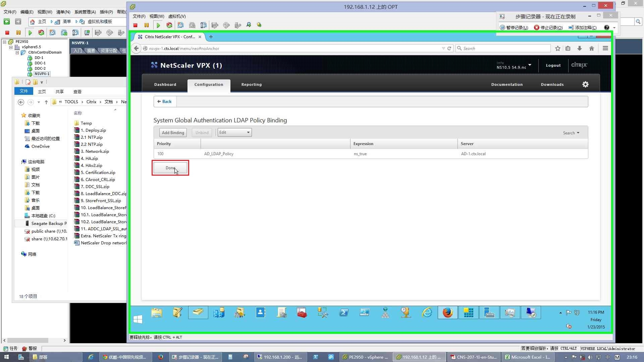Open File Explorer icon in guest taskbar
Screen dimensions: 644x362
coord(157,312)
